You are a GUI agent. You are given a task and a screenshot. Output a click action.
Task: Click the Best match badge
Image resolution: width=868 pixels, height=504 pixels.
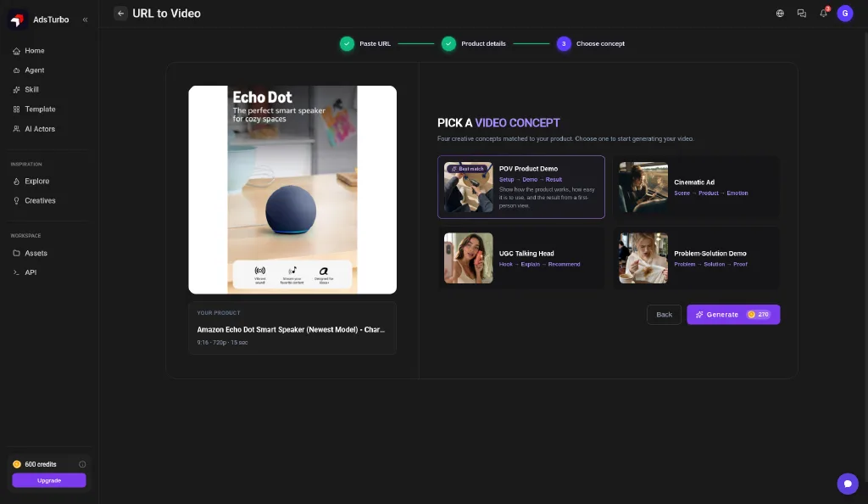pyautogui.click(x=468, y=169)
